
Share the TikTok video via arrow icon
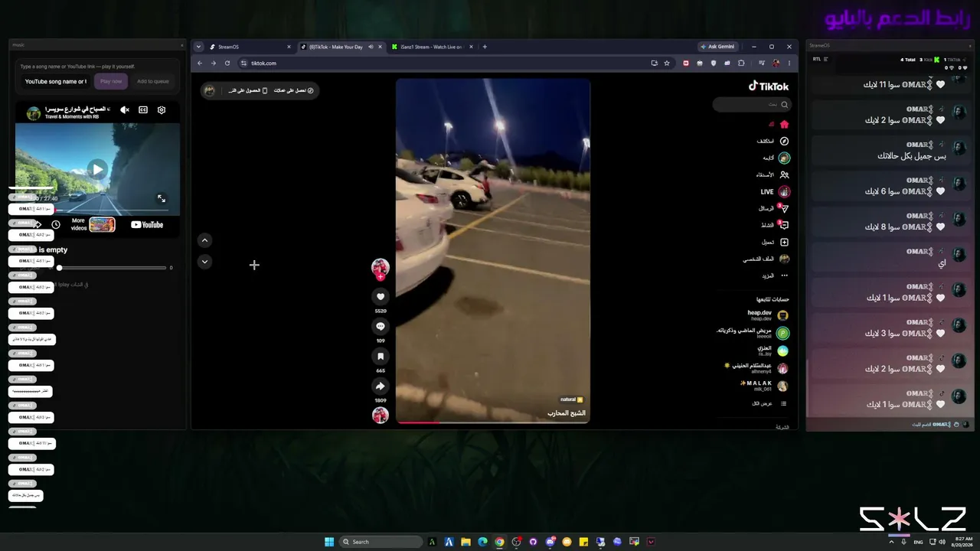tap(380, 386)
